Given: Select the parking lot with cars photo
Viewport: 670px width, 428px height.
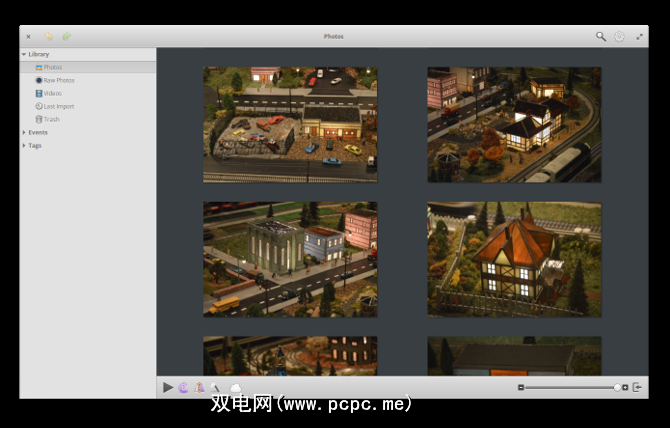Looking at the screenshot, I should click(x=290, y=125).
